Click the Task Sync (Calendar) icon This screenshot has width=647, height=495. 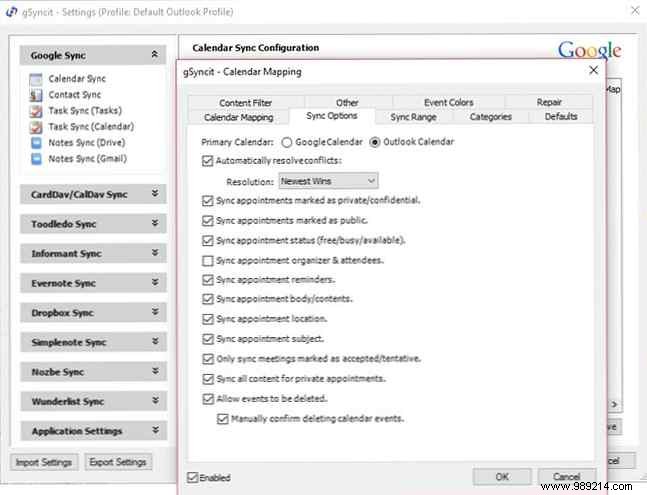coord(36,127)
